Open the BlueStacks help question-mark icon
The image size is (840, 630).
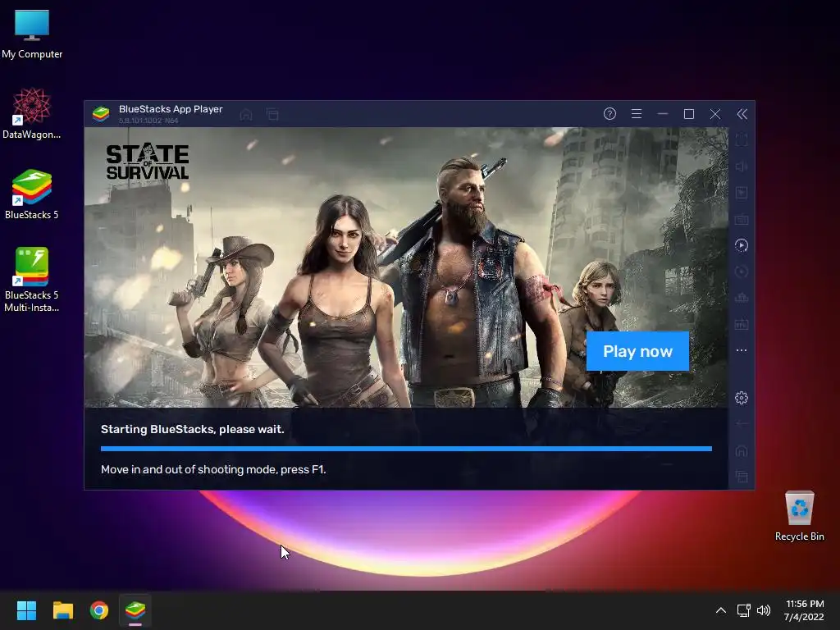tap(609, 113)
